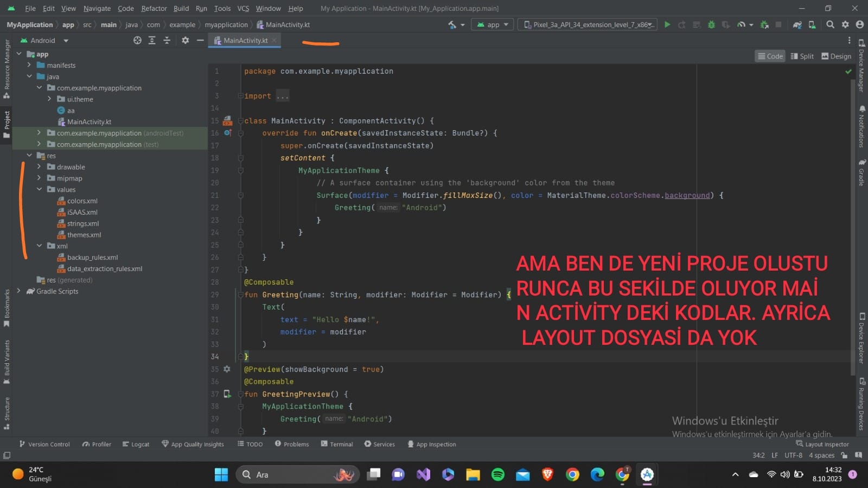Toggle the Bookmarks tool window

tap(7, 308)
